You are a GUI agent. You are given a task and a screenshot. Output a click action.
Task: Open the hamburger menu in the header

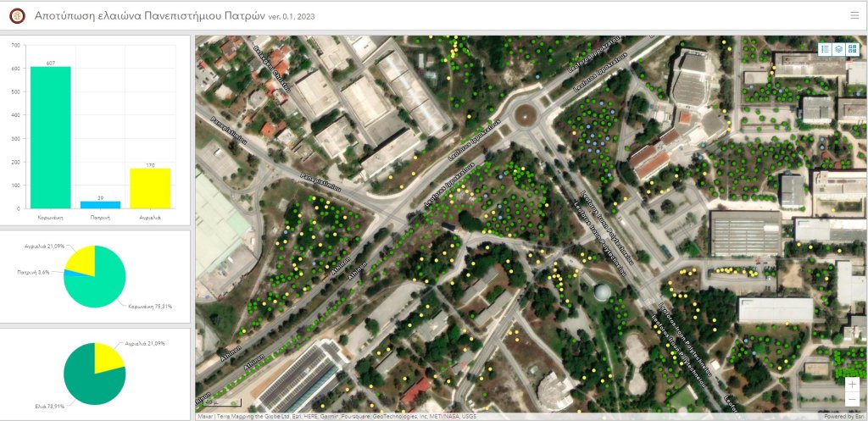(854, 14)
